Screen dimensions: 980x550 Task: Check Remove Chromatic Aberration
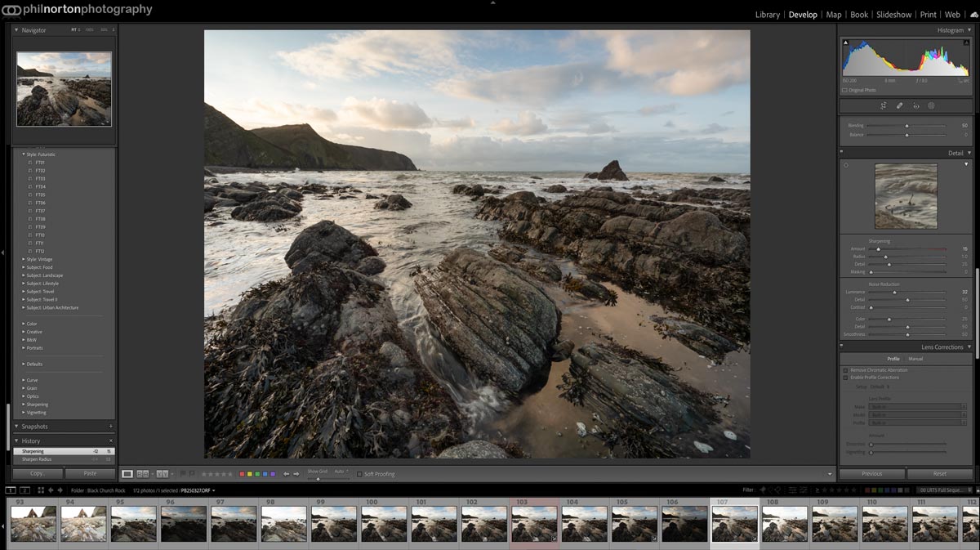[845, 370]
